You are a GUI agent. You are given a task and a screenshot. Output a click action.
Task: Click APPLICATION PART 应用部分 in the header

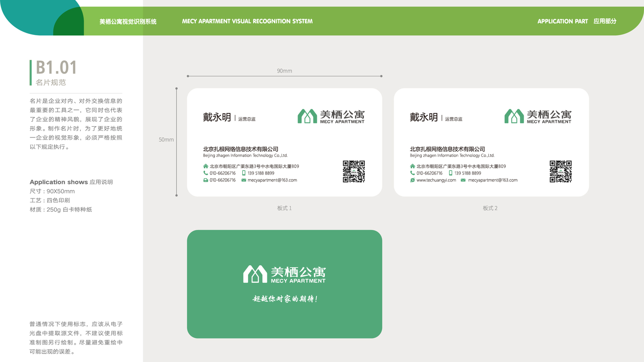pyautogui.click(x=577, y=21)
